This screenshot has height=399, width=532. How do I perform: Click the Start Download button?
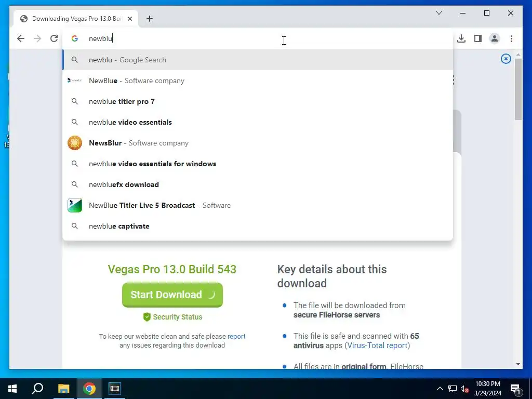coord(172,295)
